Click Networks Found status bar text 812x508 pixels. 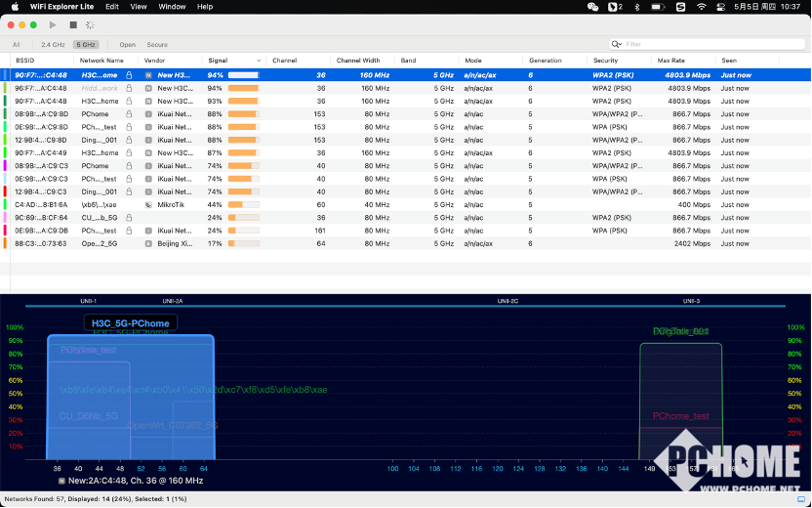[x=96, y=499]
